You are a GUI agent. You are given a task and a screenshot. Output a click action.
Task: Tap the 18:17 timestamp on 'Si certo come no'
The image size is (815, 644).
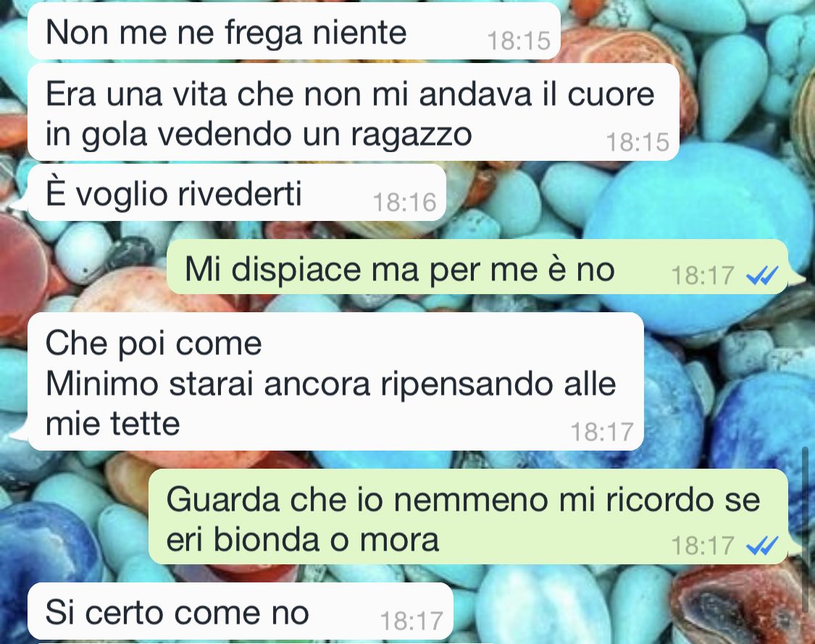coord(411,621)
